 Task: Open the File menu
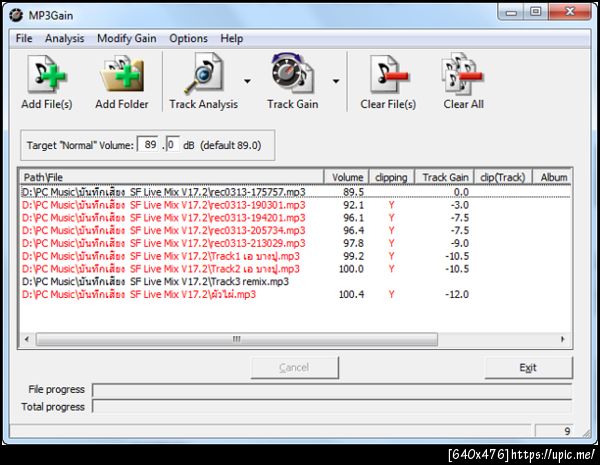24,38
